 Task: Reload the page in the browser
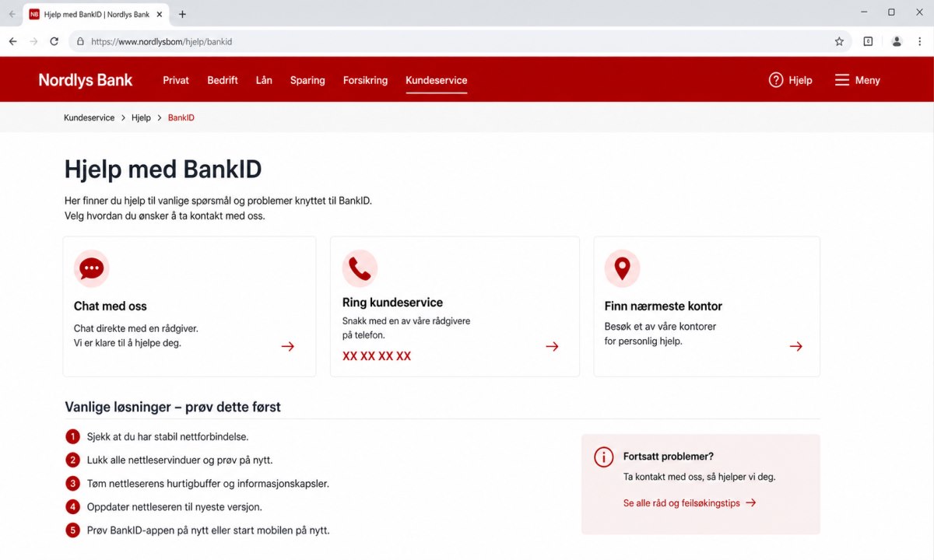(54, 41)
